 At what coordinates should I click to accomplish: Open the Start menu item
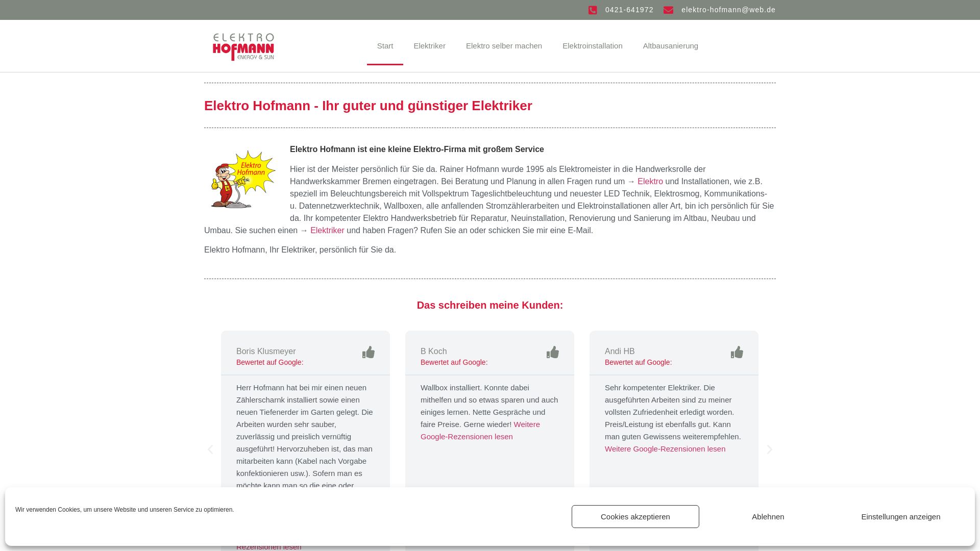click(x=385, y=46)
